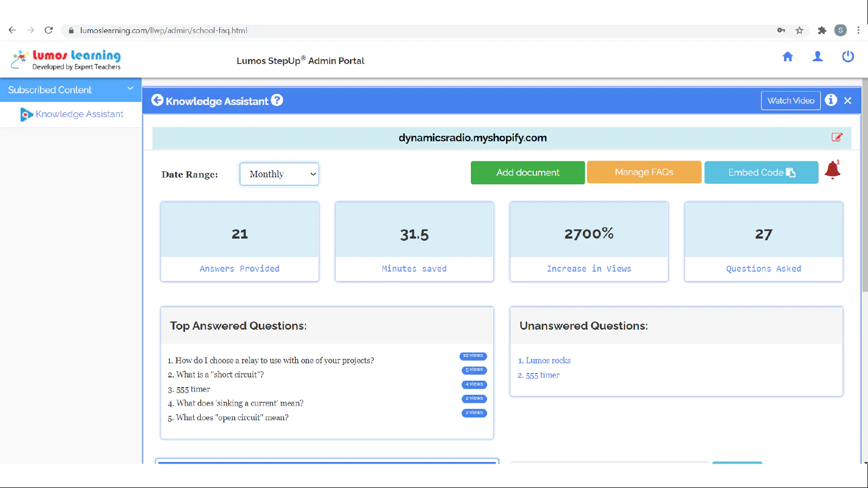Viewport: 868px width, 488px height.
Task: Click the Increase in Views stat card
Action: pos(589,242)
